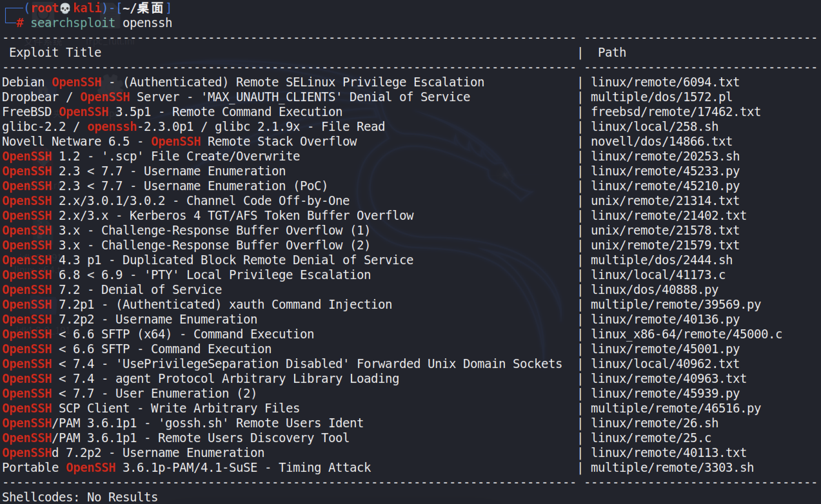821x504 pixels.
Task: Click the Shellcodes: No Results line
Action: [80, 497]
